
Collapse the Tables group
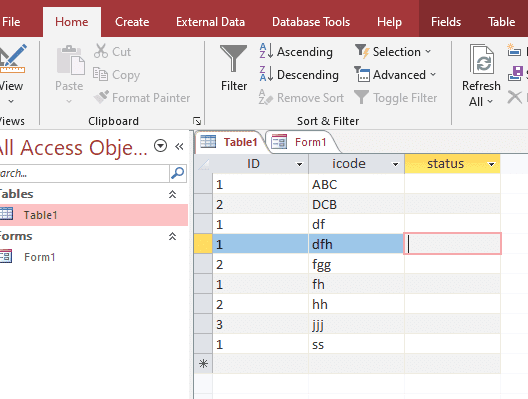[x=172, y=194]
